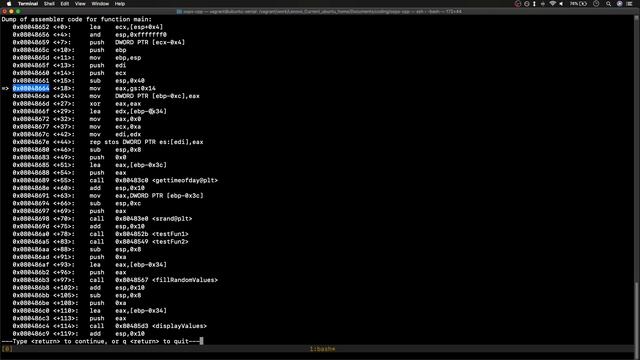Click 'mov DWORD PTR [ebp-0xc],eax' line
This screenshot has height=360, width=640.
(x=144, y=96)
